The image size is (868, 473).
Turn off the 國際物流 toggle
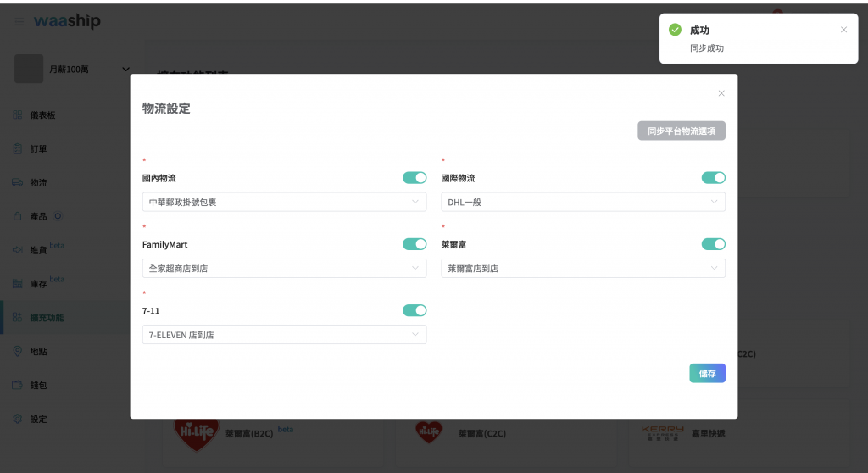(x=713, y=178)
